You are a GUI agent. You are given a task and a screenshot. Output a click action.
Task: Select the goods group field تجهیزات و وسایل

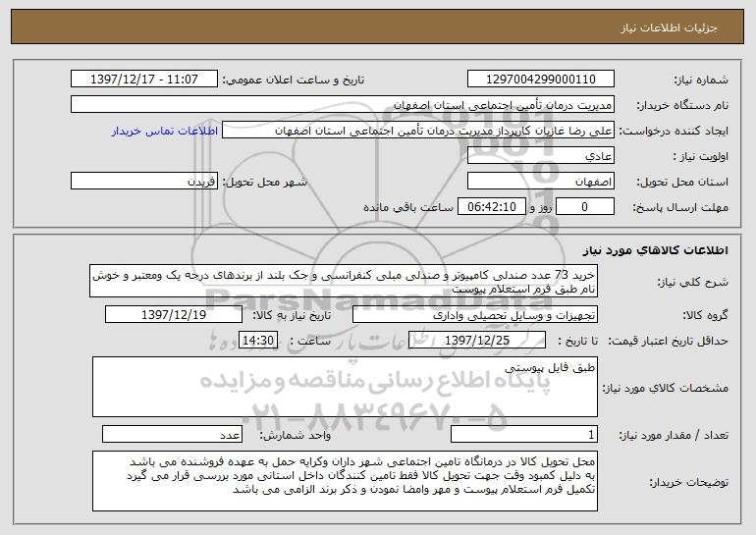pos(475,315)
